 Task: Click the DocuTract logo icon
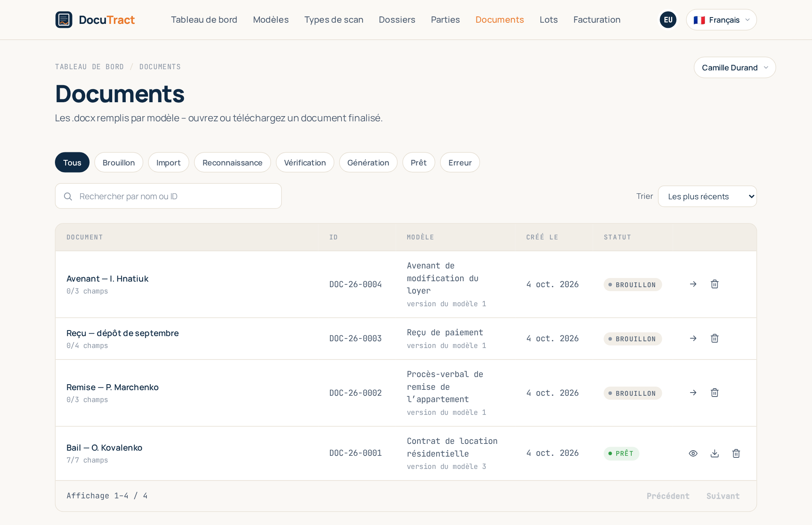[x=64, y=19]
